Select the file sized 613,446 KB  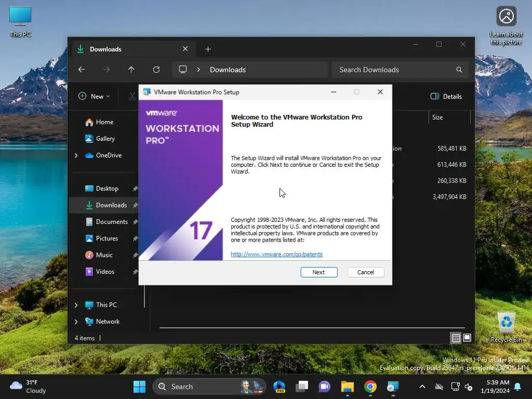coord(451,165)
